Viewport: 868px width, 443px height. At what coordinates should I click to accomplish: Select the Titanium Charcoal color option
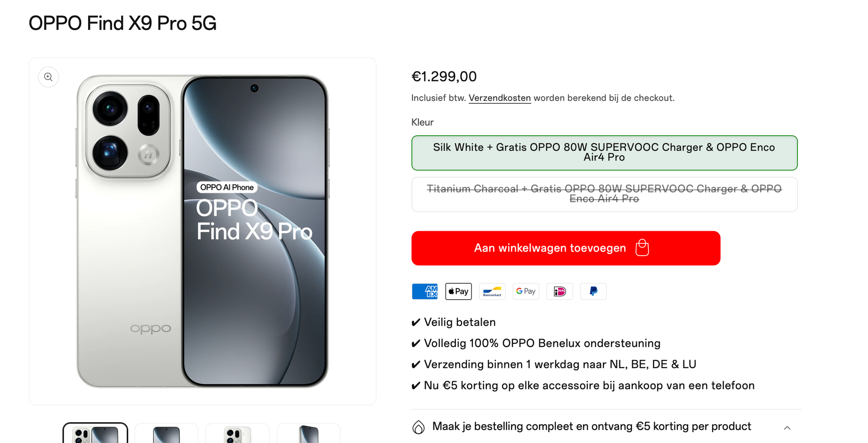coord(604,194)
